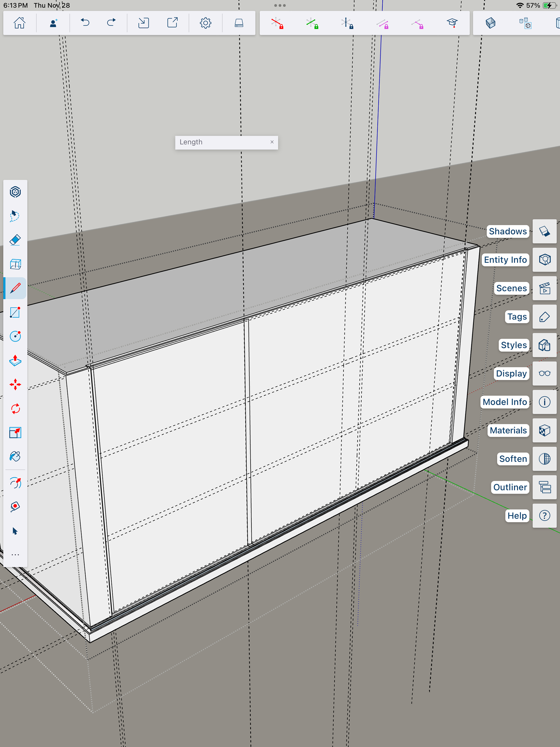Open the Materials panel
This screenshot has width=560, height=747.
point(544,430)
